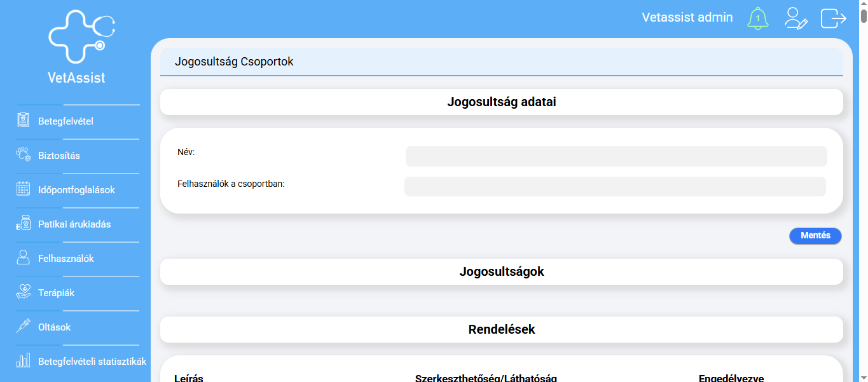This screenshot has width=868, height=382.
Task: Open the notifications bell
Action: click(757, 18)
